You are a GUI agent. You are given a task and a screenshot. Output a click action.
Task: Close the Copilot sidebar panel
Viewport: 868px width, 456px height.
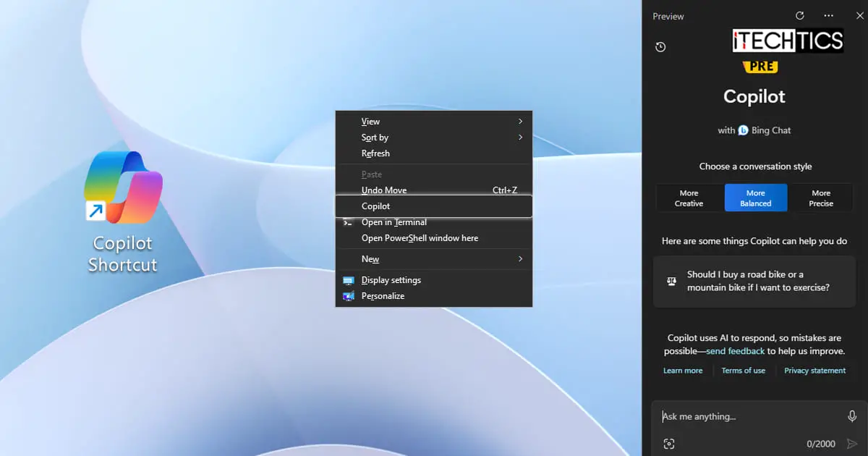(x=859, y=16)
